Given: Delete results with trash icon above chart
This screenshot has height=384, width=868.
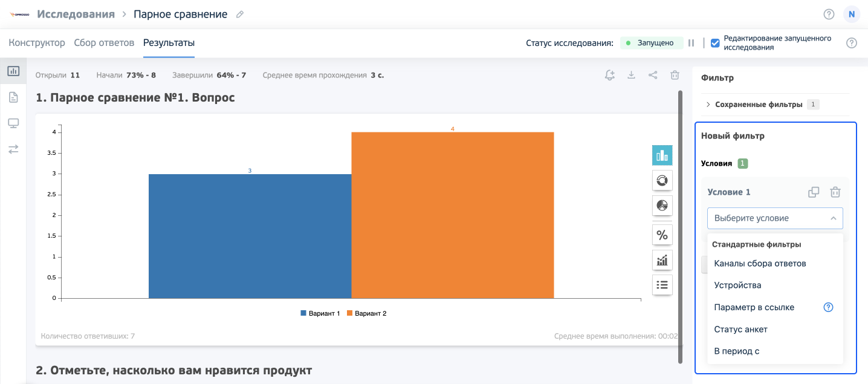Looking at the screenshot, I should pyautogui.click(x=675, y=75).
